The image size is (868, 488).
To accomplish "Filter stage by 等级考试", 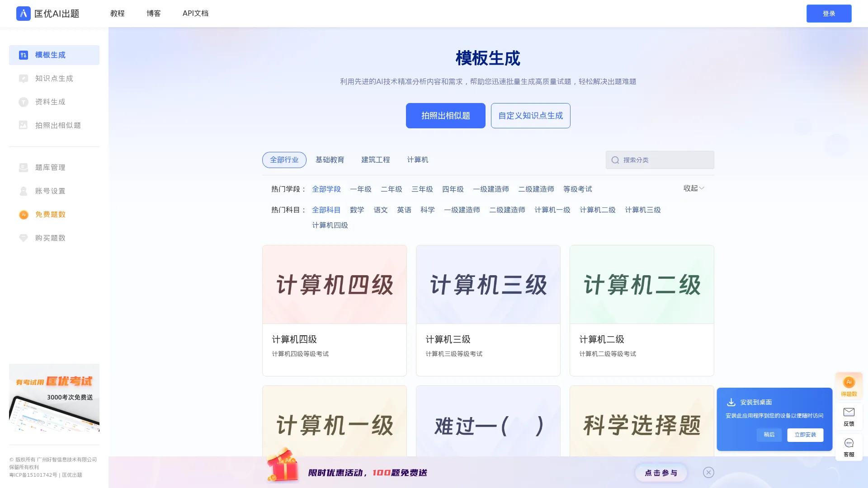I will [578, 189].
